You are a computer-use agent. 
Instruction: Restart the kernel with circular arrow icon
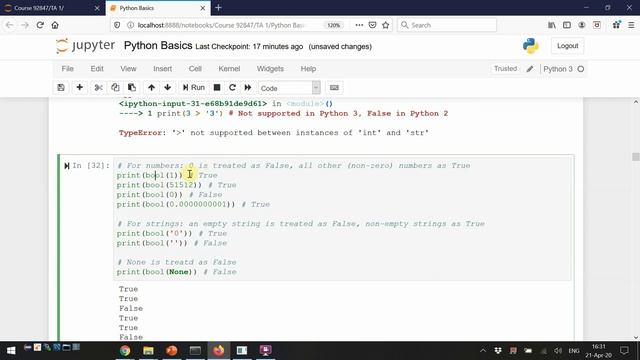232,88
